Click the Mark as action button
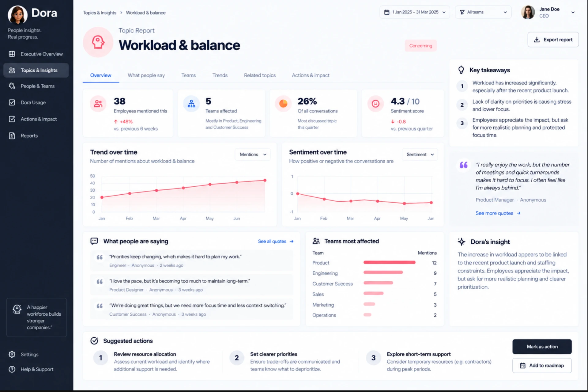 coord(542,347)
